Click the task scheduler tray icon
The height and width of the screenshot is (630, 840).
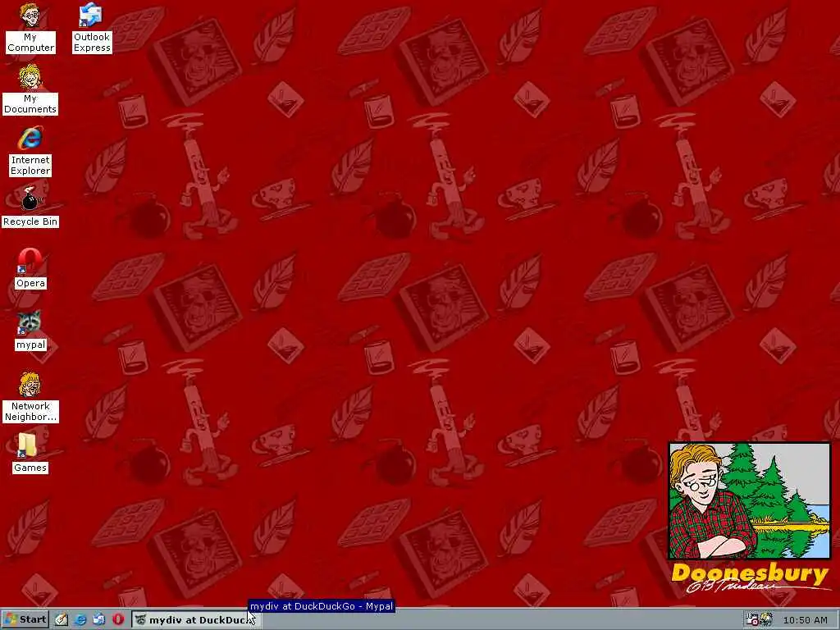pos(751,620)
